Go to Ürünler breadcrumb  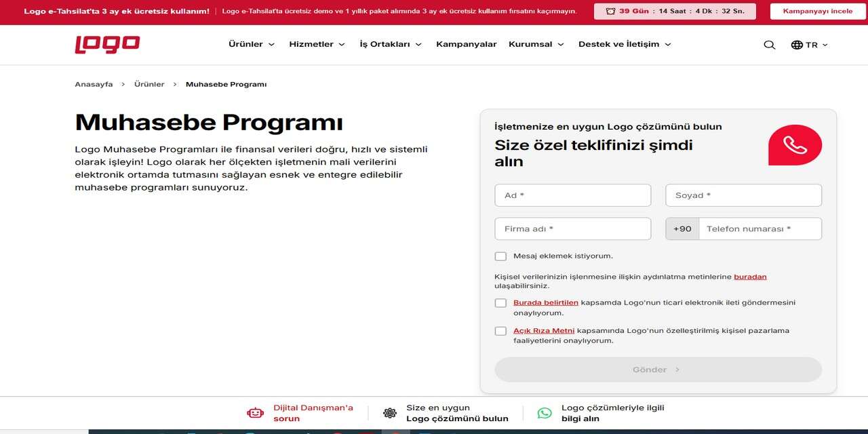[x=149, y=84]
